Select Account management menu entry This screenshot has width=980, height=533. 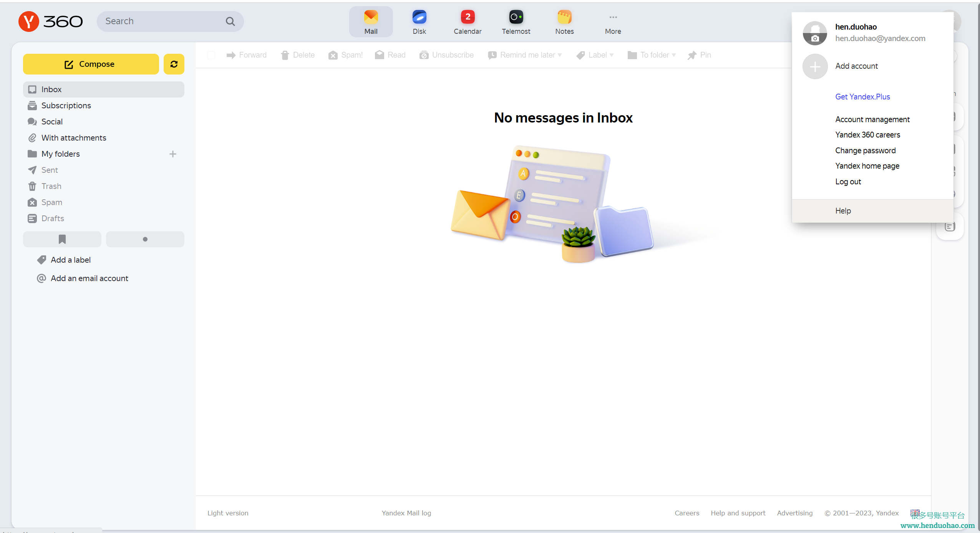(872, 119)
